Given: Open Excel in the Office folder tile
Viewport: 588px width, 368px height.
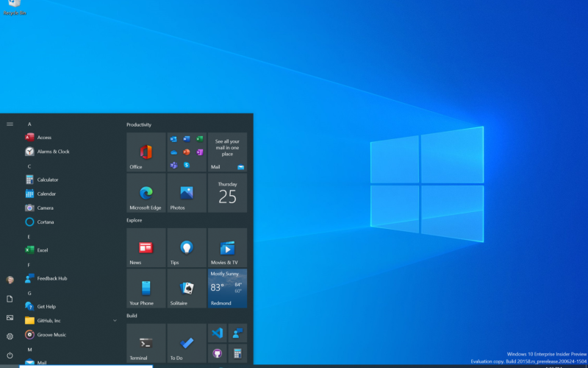Looking at the screenshot, I should pyautogui.click(x=199, y=139).
